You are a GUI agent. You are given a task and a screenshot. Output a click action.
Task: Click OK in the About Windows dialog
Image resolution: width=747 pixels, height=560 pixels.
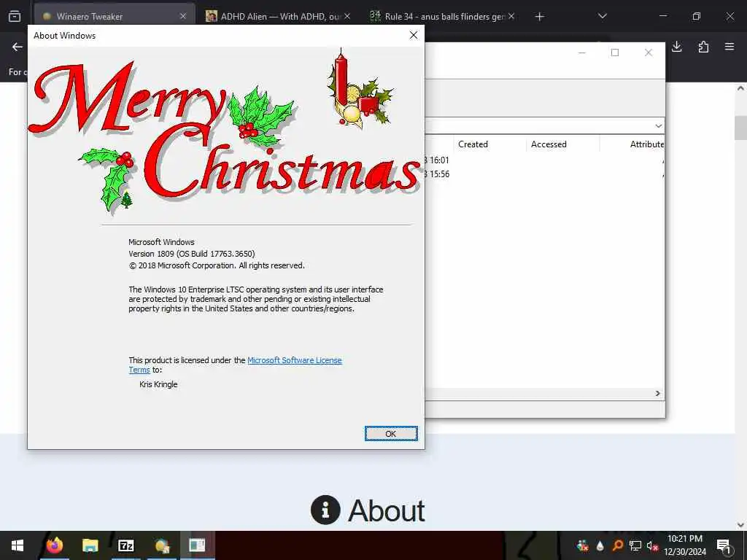[391, 433]
